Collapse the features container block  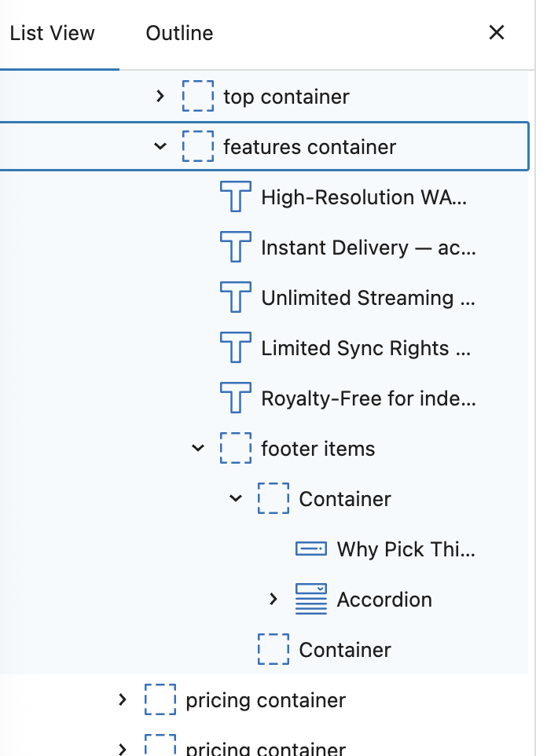(x=160, y=147)
